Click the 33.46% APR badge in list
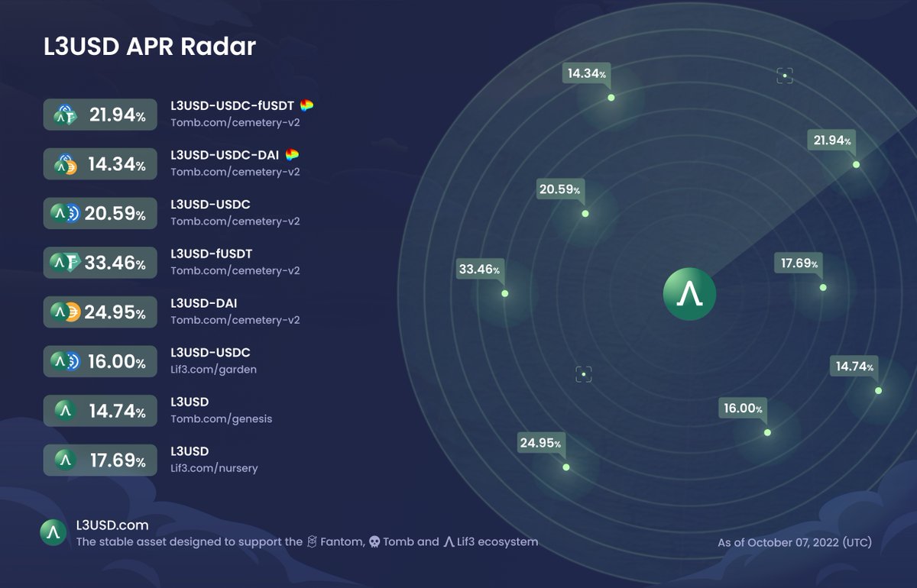The width and height of the screenshot is (917, 588). click(100, 263)
